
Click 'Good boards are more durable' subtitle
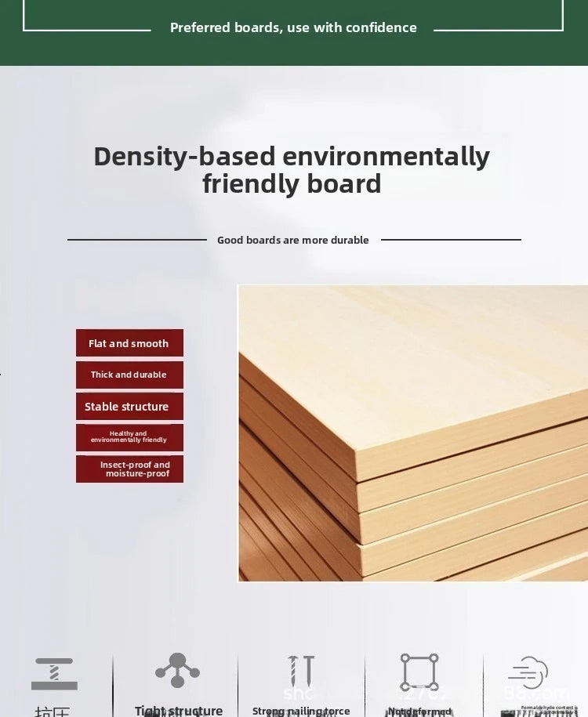(293, 240)
